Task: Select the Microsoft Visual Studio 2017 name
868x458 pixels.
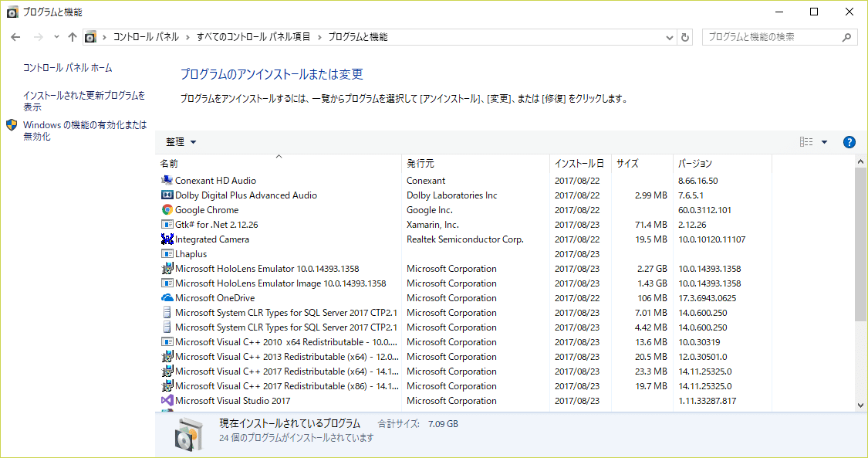Action: [x=232, y=400]
